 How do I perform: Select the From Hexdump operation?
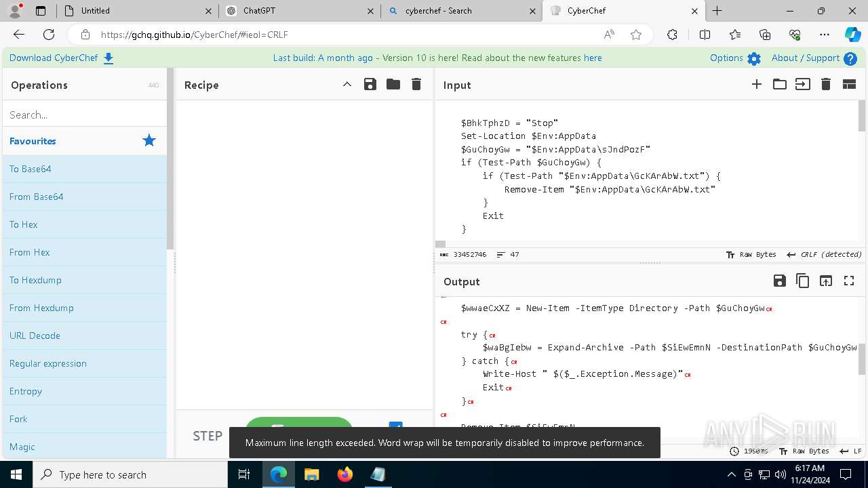[x=85, y=308]
